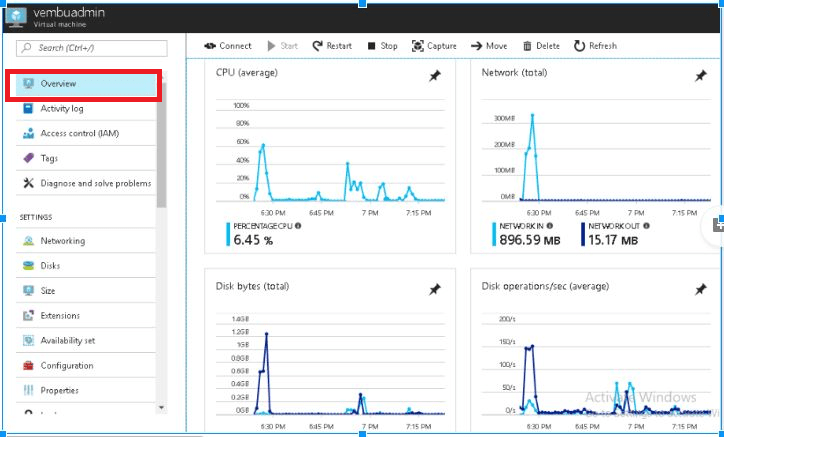Open the Size settings
This screenshot has height=460, width=819.
click(x=86, y=291)
